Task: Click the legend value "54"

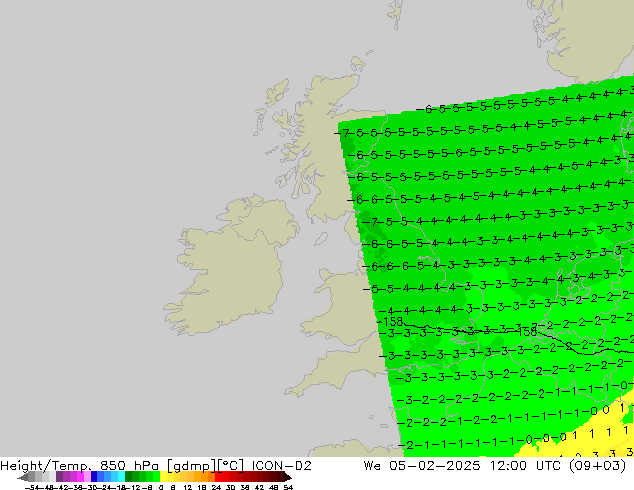Action: pos(288,487)
